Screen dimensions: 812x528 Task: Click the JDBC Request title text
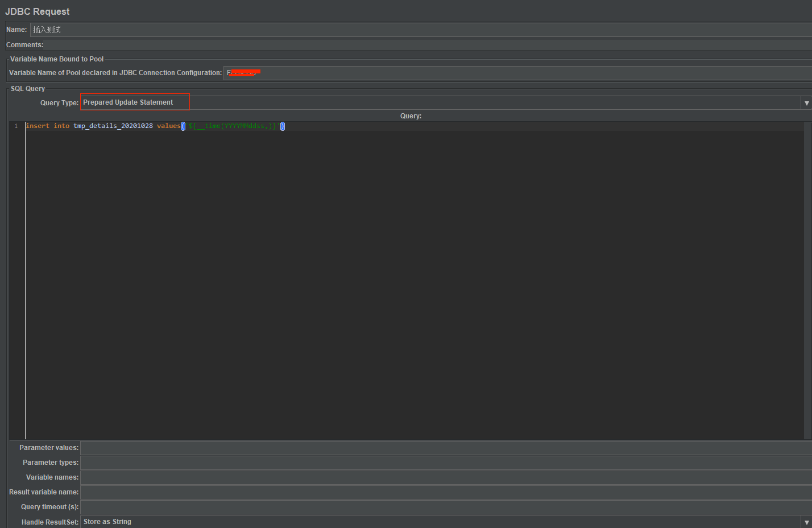point(38,11)
